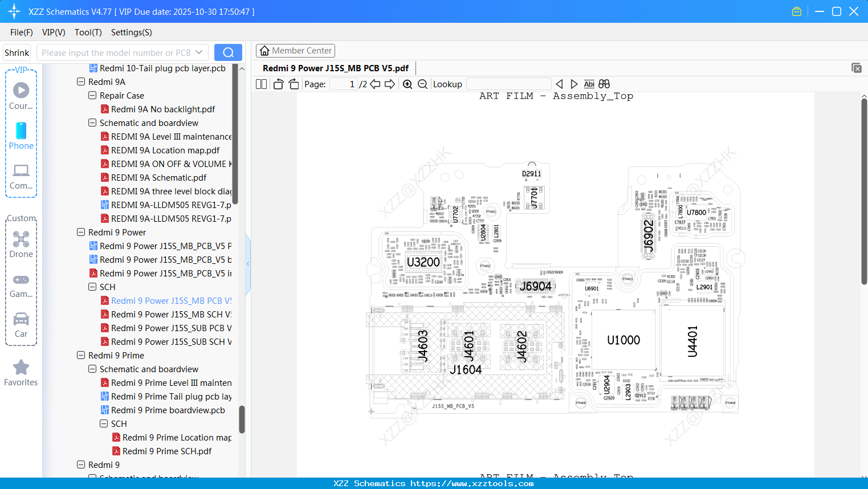This screenshot has width=868, height=489.
Task: Select the Redmi 9 Power J15S_MB PCB V5.pdf tab
Action: 336,68
